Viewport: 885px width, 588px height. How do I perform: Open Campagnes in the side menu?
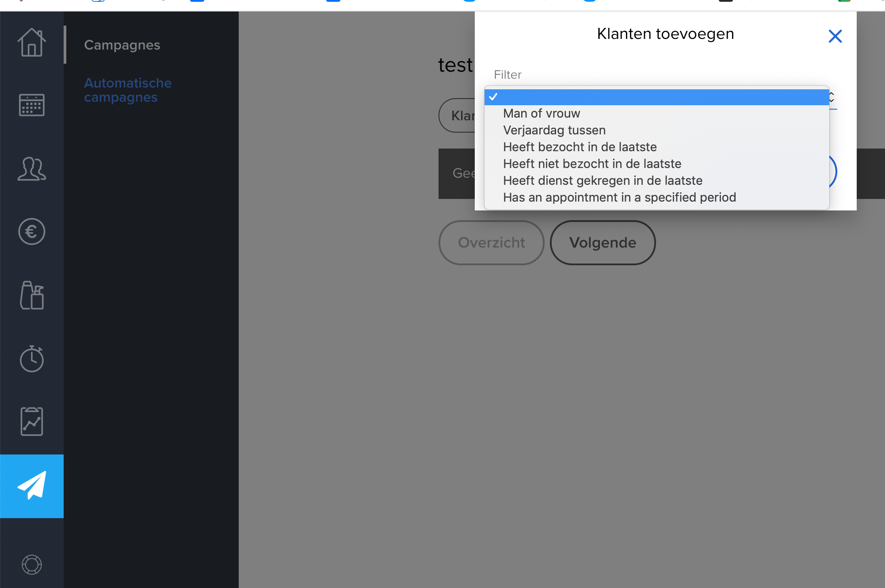click(x=122, y=45)
